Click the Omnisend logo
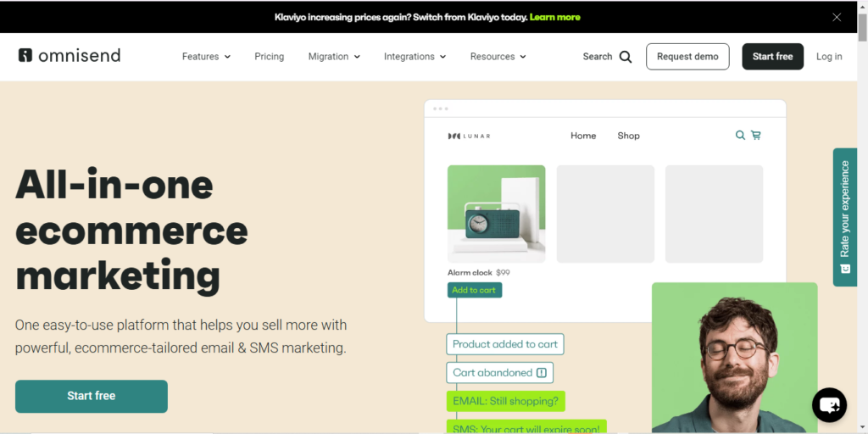 coord(70,56)
